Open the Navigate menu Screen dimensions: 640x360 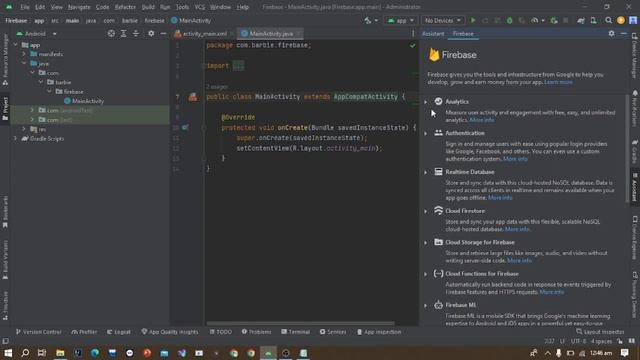point(79,7)
